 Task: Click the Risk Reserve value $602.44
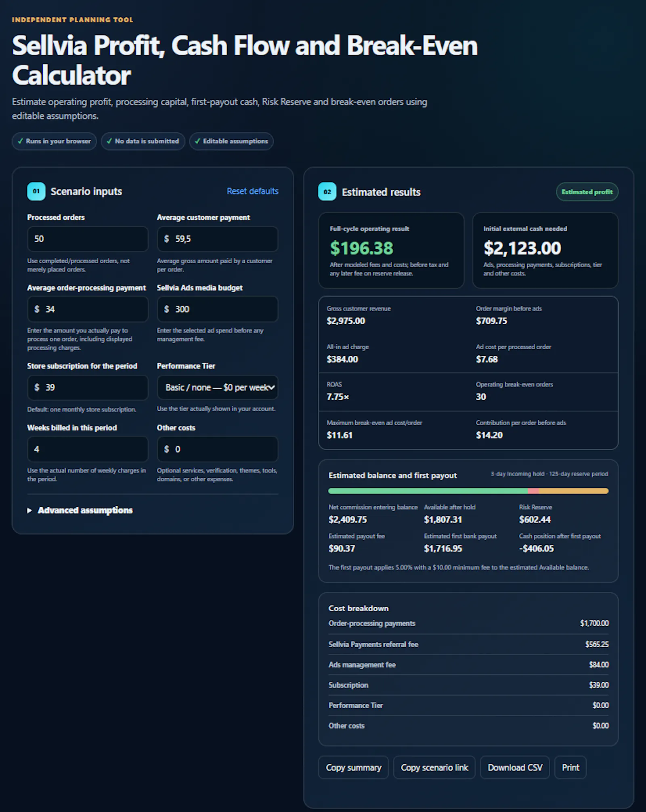[x=535, y=520]
